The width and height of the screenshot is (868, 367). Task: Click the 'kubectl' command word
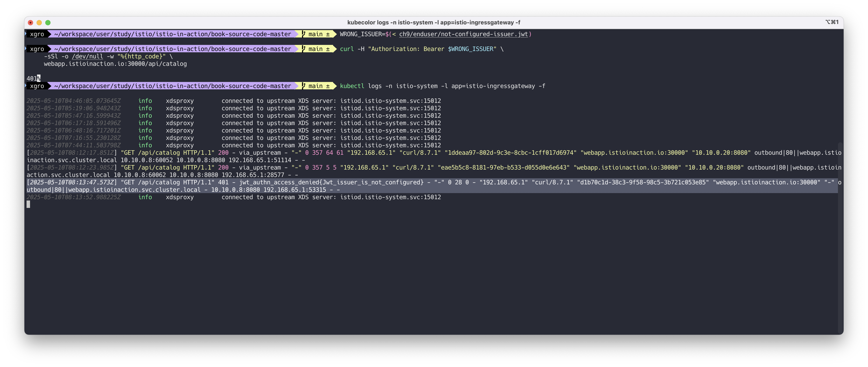pos(352,86)
